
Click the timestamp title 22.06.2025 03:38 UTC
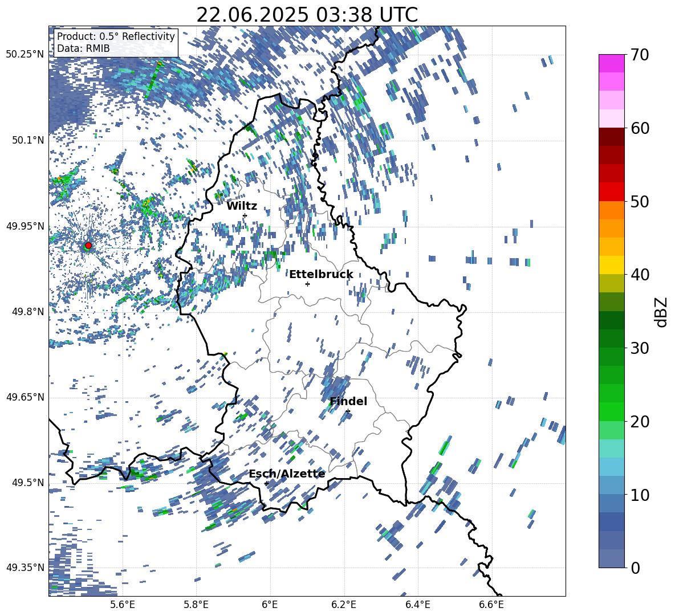(x=307, y=15)
